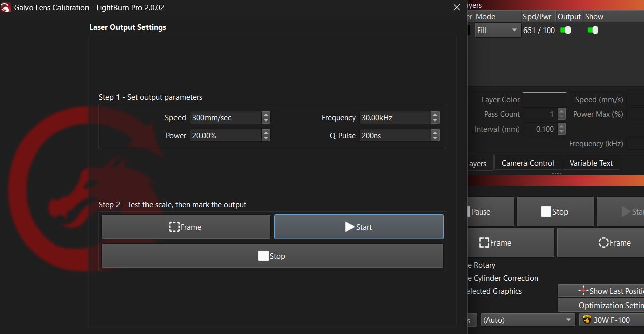Click the Interval (mm) field showing 0.100
This screenshot has width=644, height=334.
540,129
